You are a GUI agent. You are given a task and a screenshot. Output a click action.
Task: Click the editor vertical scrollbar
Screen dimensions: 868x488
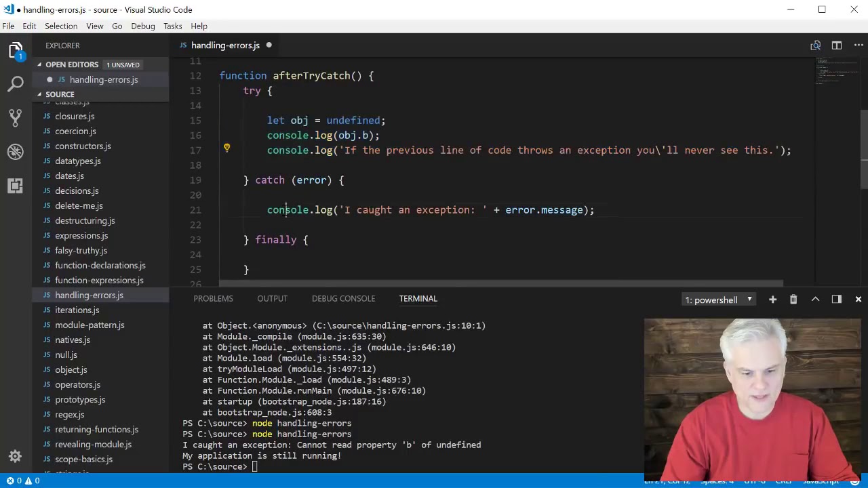(864, 149)
